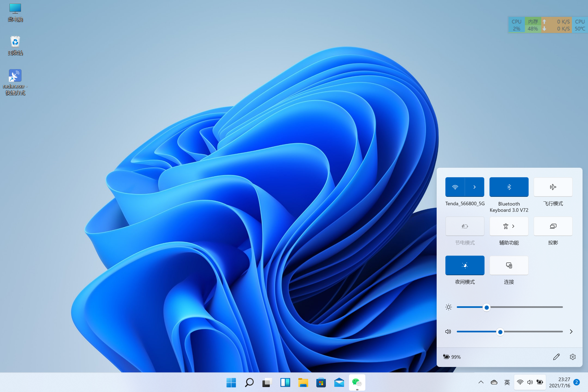588x392 pixels.
Task: Expand accessibility options chevron
Action: pos(513,226)
